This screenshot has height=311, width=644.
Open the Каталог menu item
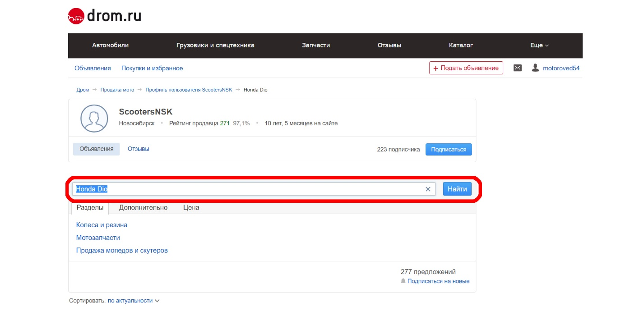[x=461, y=45]
